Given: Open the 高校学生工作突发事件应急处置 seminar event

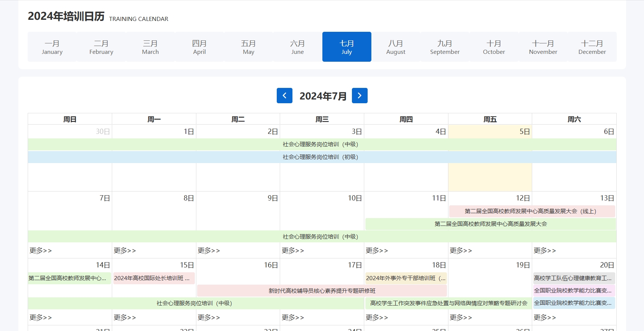Looking at the screenshot, I should 448,303.
